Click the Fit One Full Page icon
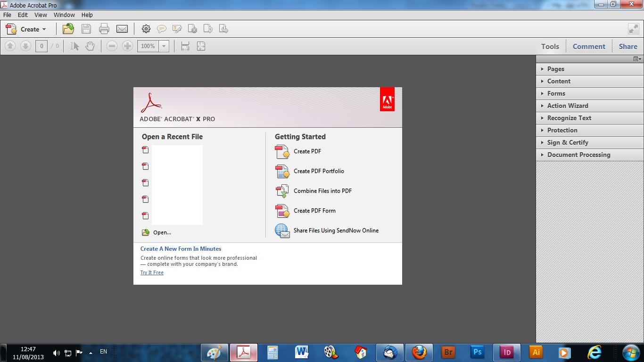This screenshot has height=362, width=644. (201, 46)
